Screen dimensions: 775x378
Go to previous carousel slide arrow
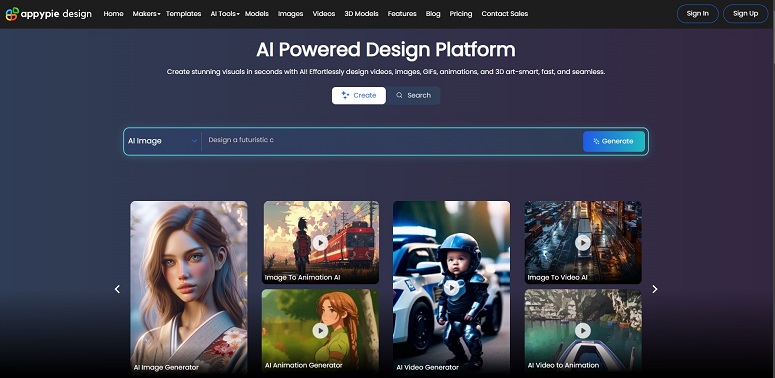117,289
